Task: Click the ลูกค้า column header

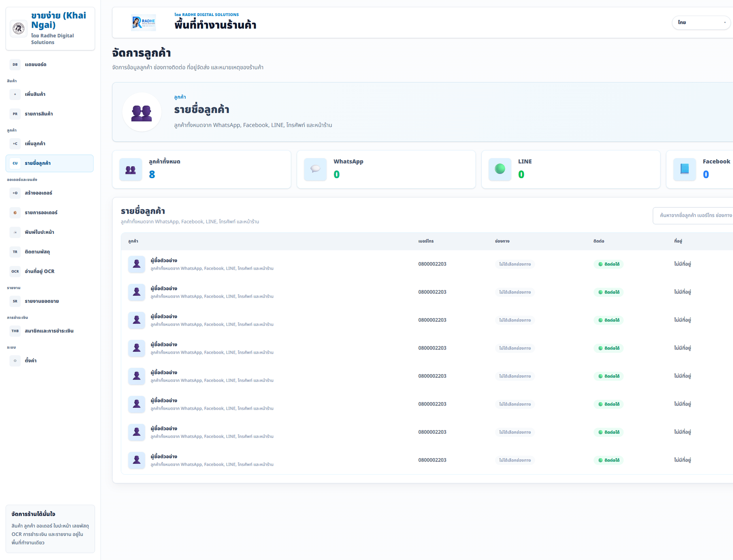Action: [x=133, y=241]
